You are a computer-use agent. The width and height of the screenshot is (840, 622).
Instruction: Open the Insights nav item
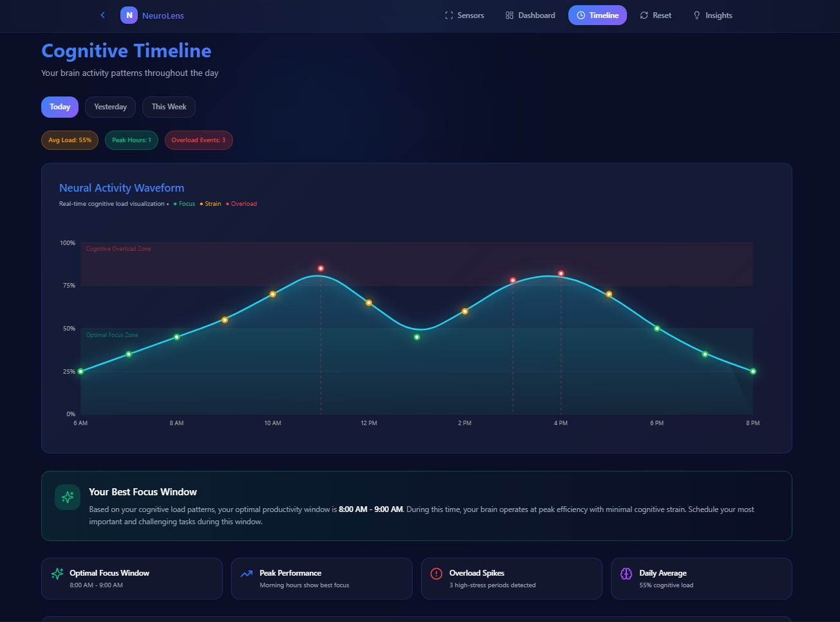coord(712,15)
